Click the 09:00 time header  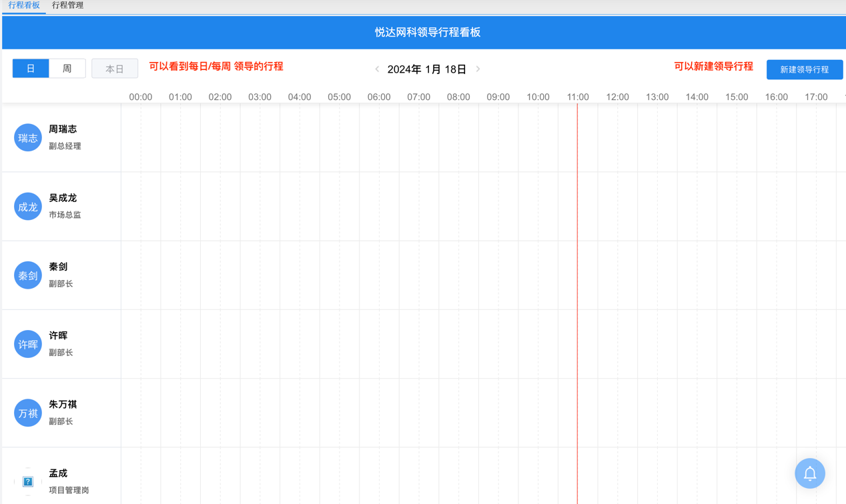tap(498, 97)
